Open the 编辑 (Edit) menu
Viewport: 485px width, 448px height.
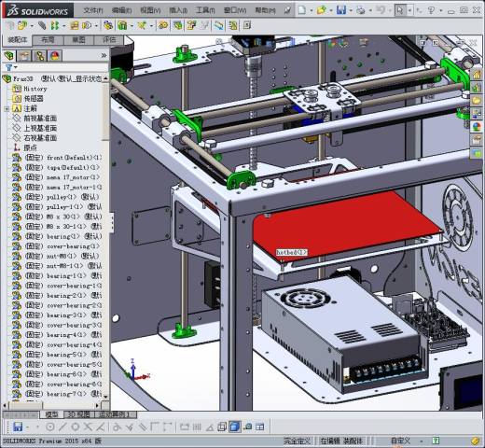(x=121, y=10)
